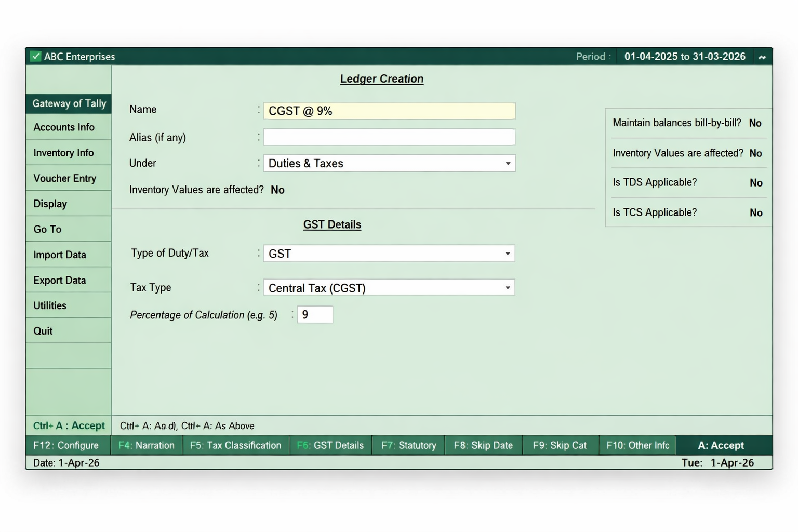Open F12 Configure options
The image size is (798, 532).
65,445
